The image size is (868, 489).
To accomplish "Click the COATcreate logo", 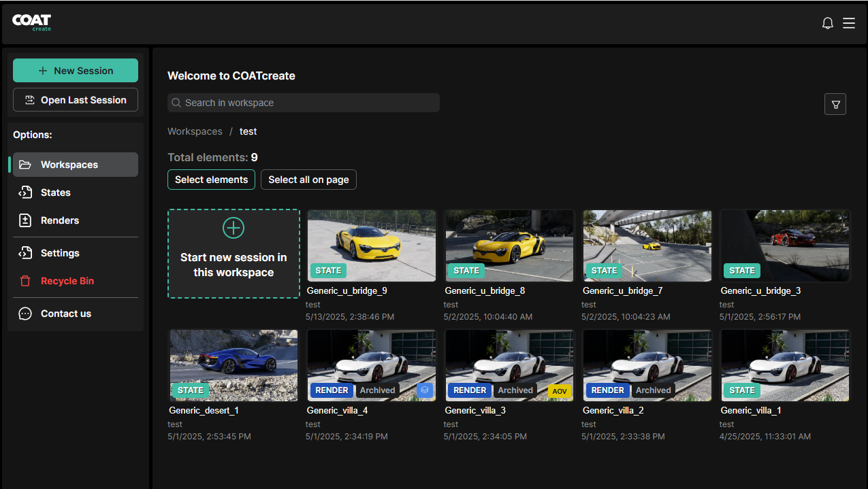I will coord(32,22).
